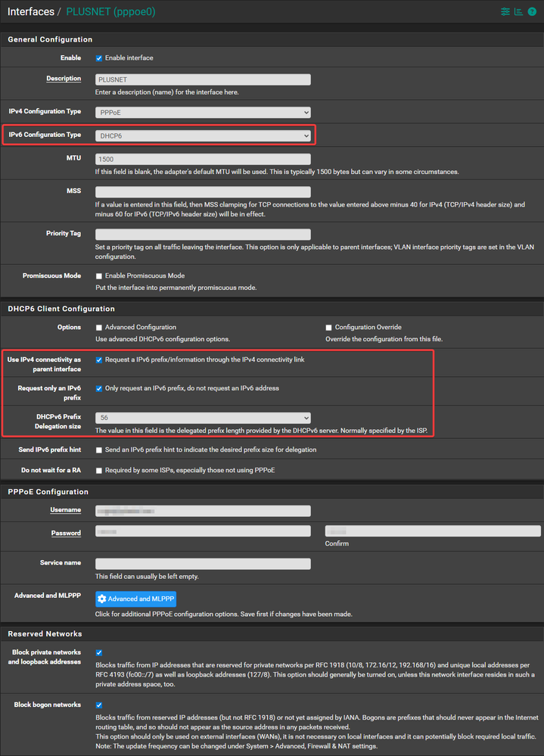
Task: Open the interface status chart icon
Action: (x=518, y=11)
